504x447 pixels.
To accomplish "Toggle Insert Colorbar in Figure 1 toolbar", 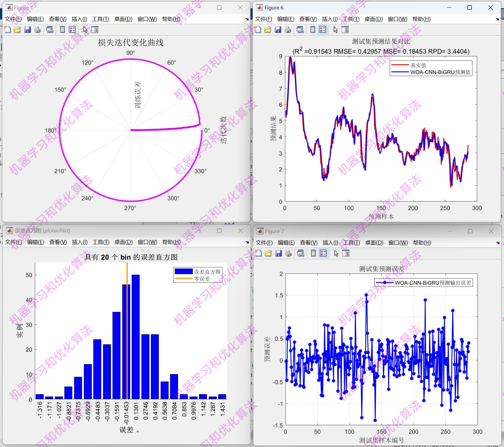I will pyautogui.click(x=62, y=30).
